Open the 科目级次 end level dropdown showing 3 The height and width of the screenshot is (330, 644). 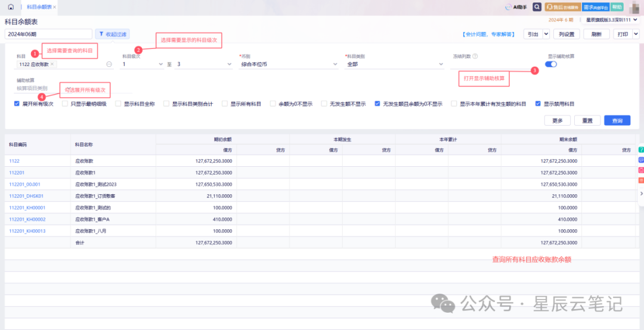coord(203,64)
